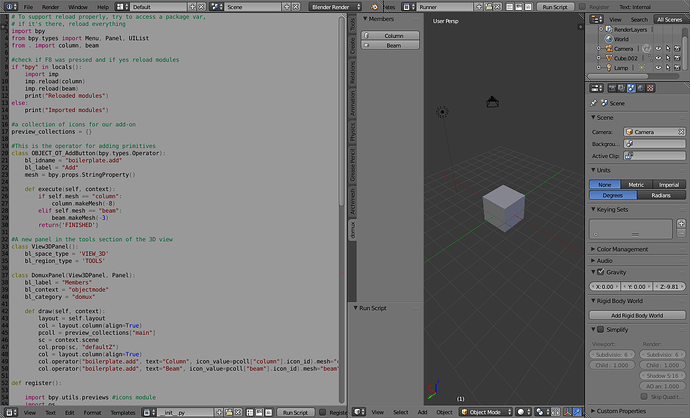This screenshot has width=690, height=418.
Task: Set units to Metric
Action: click(636, 185)
